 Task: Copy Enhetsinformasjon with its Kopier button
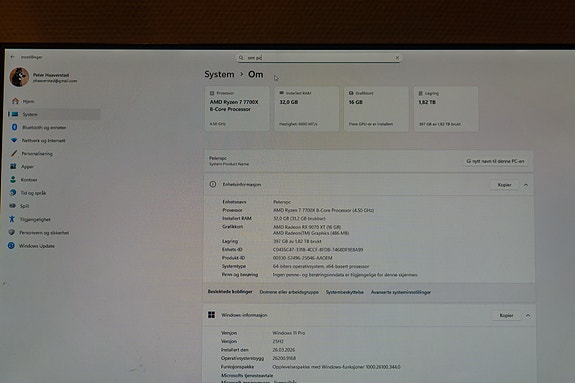coord(504,185)
